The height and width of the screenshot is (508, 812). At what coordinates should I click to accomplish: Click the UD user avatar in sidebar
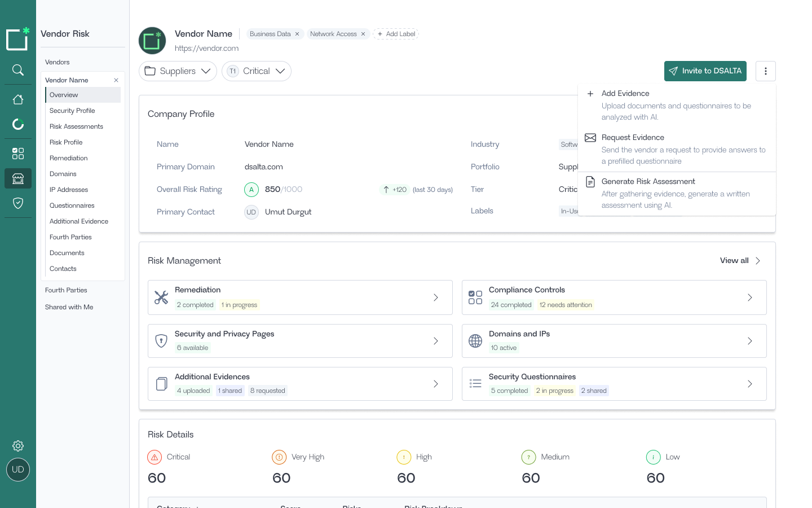18,470
